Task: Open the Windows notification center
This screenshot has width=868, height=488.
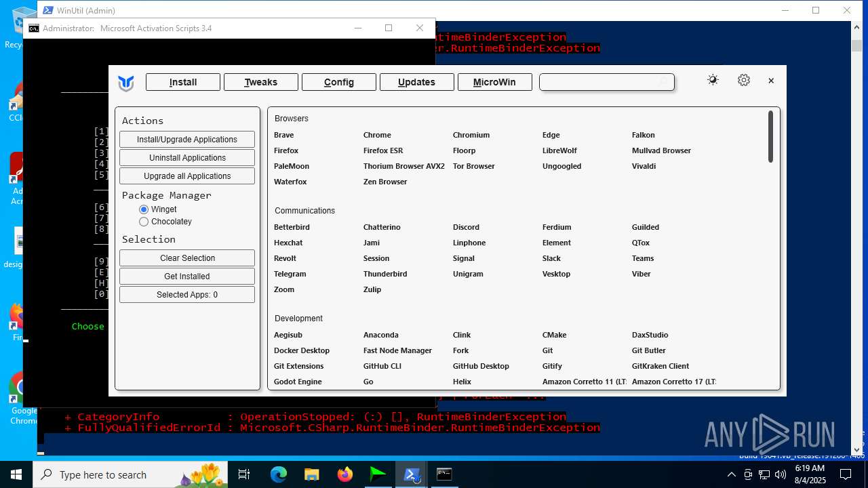Action: [846, 474]
